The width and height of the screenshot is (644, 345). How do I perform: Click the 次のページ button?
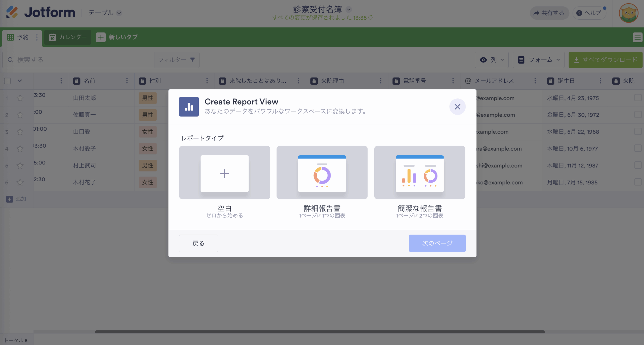[437, 243]
